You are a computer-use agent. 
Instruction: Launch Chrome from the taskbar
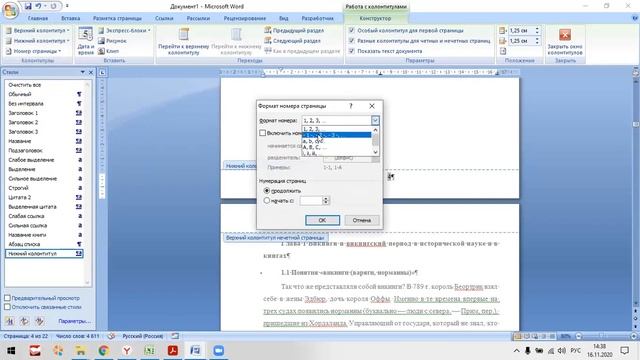103,351
